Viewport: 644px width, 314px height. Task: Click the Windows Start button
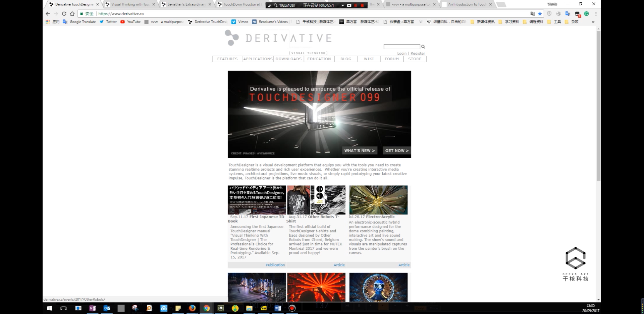pos(49,308)
